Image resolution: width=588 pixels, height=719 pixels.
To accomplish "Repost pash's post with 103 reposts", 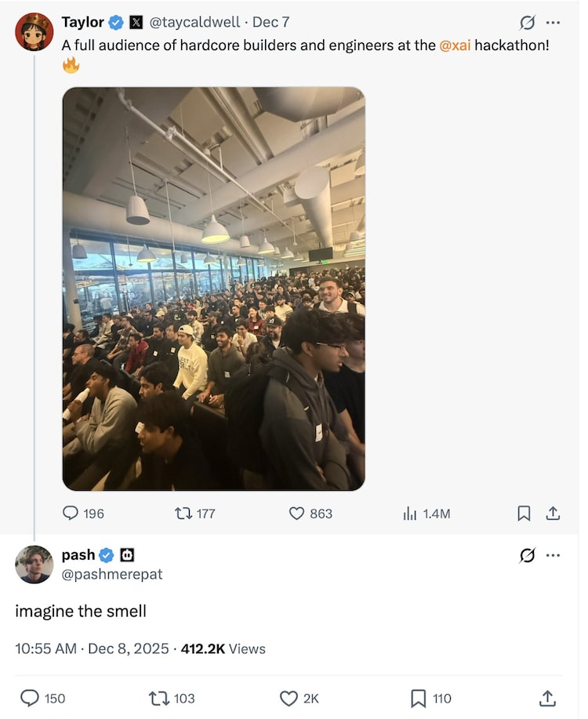I will pos(172,699).
